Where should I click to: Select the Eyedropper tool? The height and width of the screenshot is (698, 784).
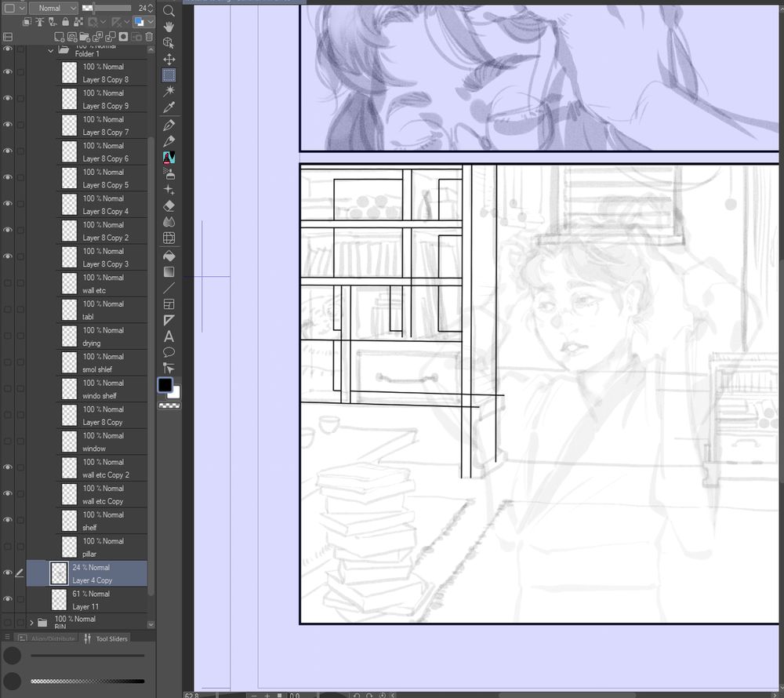169,107
